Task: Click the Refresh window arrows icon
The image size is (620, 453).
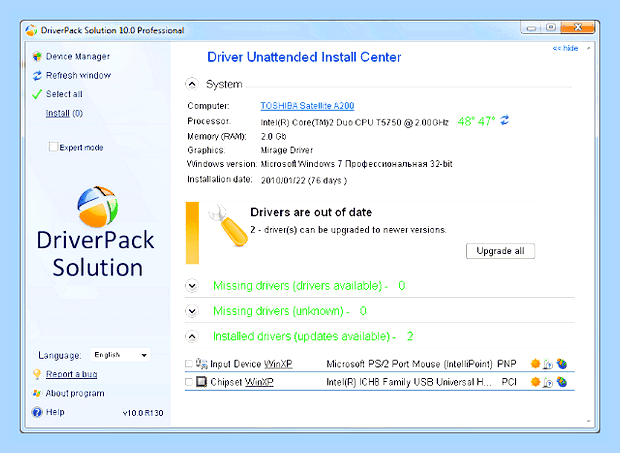Action: 37,76
